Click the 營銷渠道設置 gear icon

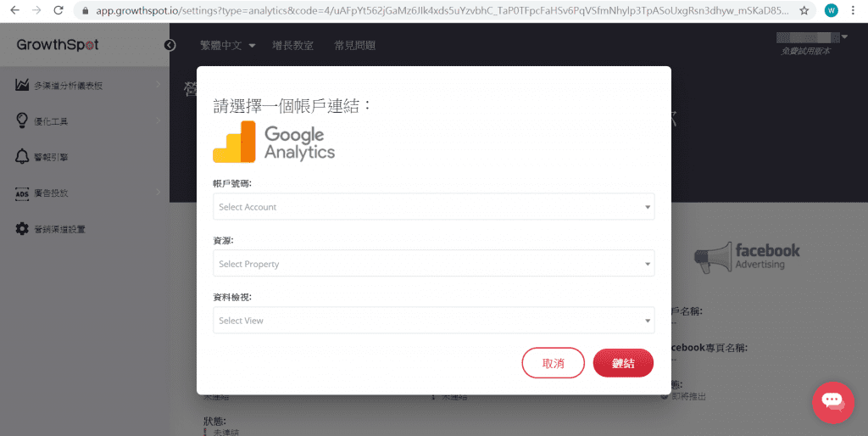22,229
